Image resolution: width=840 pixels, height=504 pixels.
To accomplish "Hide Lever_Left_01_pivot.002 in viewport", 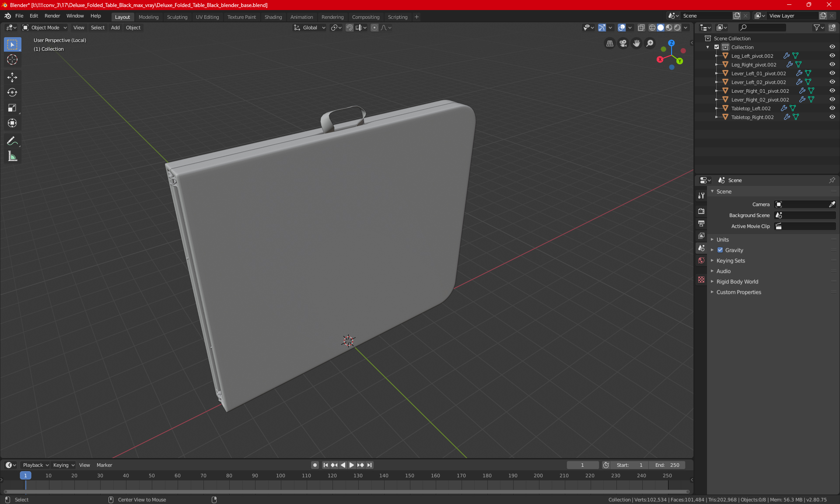I will click(x=832, y=73).
